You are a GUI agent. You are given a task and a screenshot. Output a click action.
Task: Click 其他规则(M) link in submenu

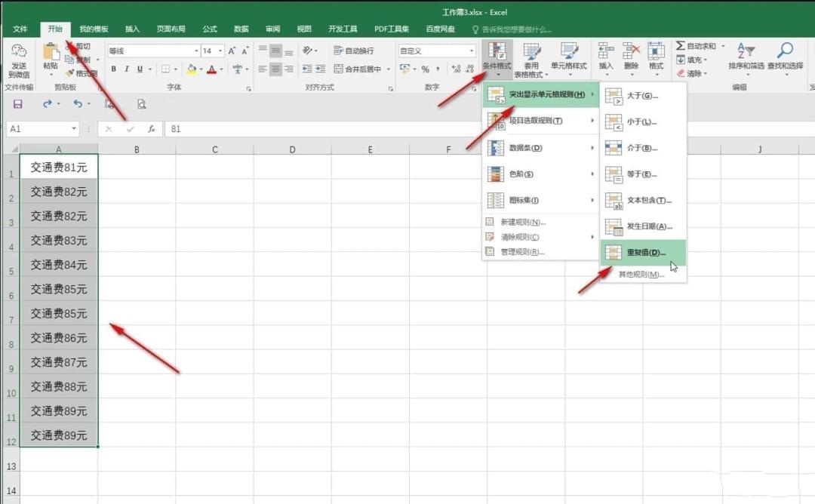click(641, 275)
